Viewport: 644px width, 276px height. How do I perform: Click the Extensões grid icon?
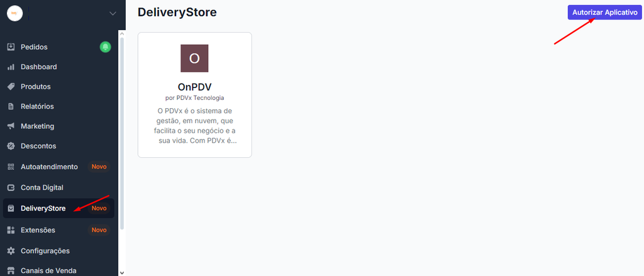tap(11, 230)
